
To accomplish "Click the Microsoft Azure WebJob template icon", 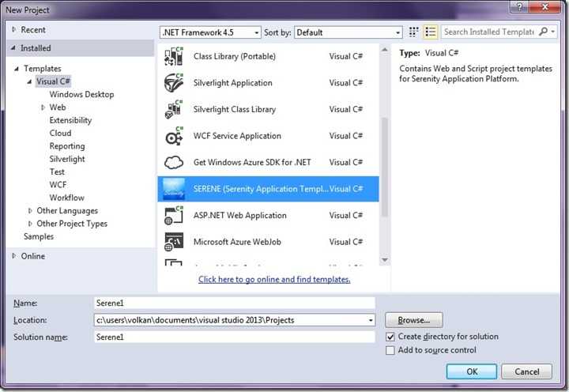I will 174,242.
